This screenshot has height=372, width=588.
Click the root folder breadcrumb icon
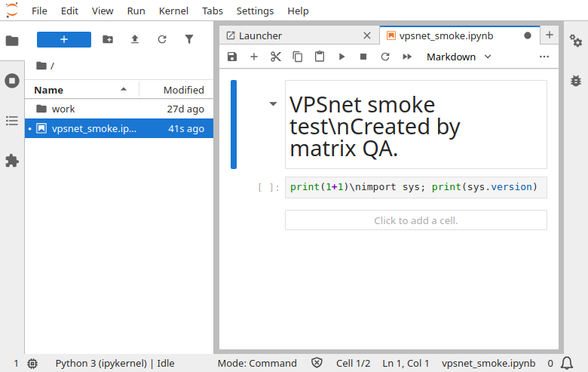[41, 66]
